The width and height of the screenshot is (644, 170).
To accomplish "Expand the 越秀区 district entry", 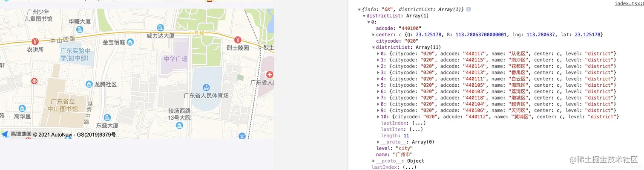I will click(x=378, y=104).
